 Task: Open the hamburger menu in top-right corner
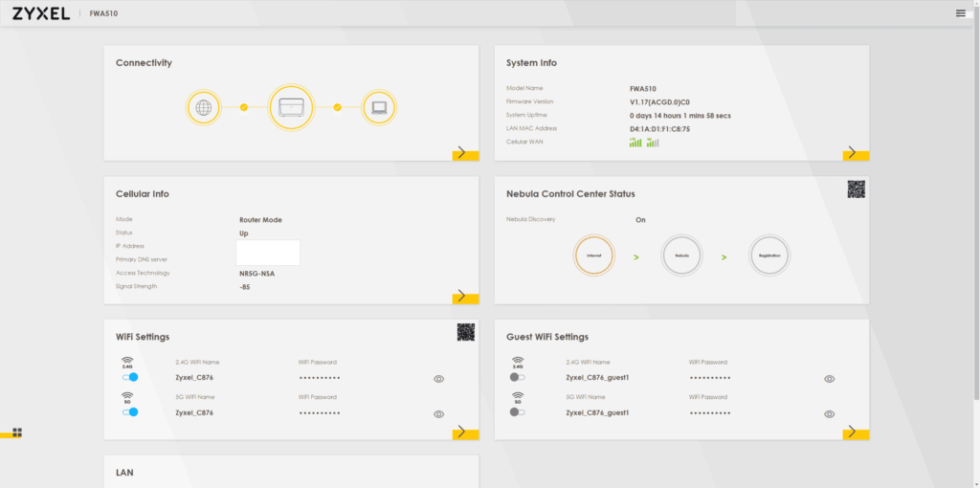(960, 13)
